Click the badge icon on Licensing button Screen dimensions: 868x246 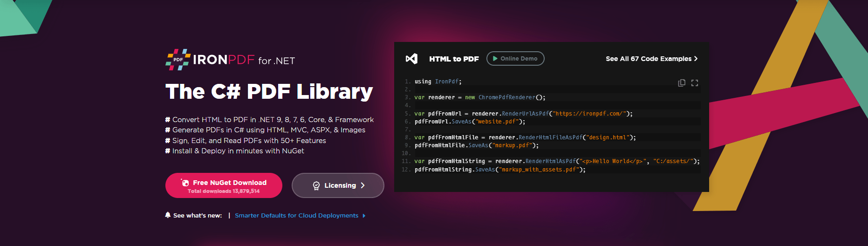coord(316,185)
